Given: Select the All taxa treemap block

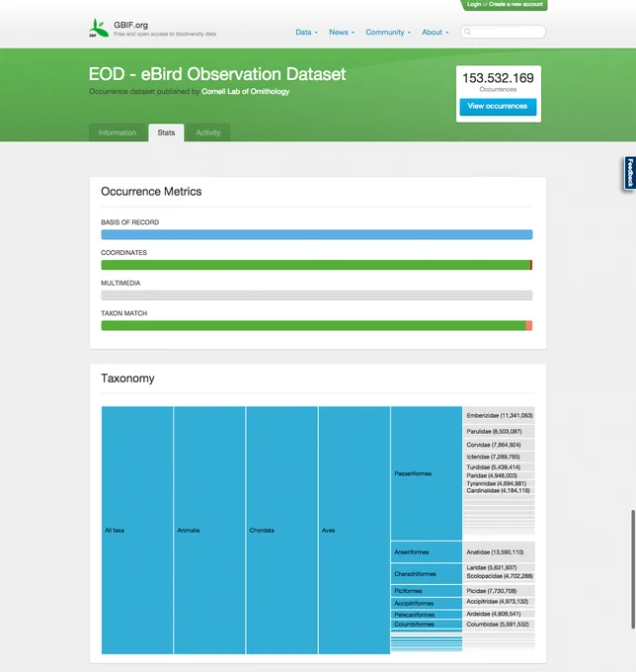Looking at the screenshot, I should [x=137, y=530].
